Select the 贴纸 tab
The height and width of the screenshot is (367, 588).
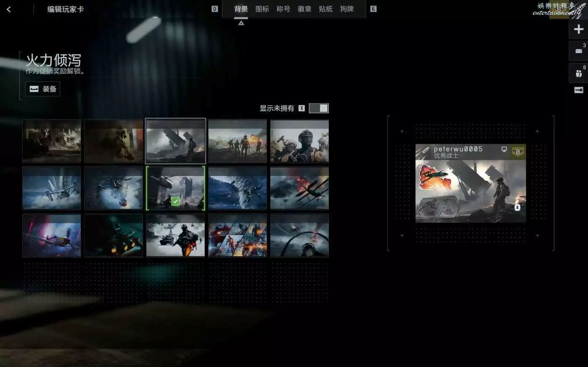325,9
